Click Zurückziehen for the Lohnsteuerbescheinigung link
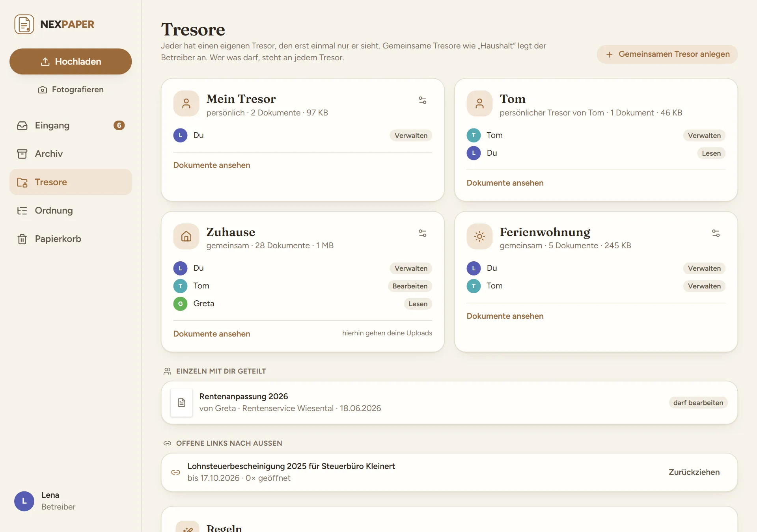 click(x=694, y=472)
